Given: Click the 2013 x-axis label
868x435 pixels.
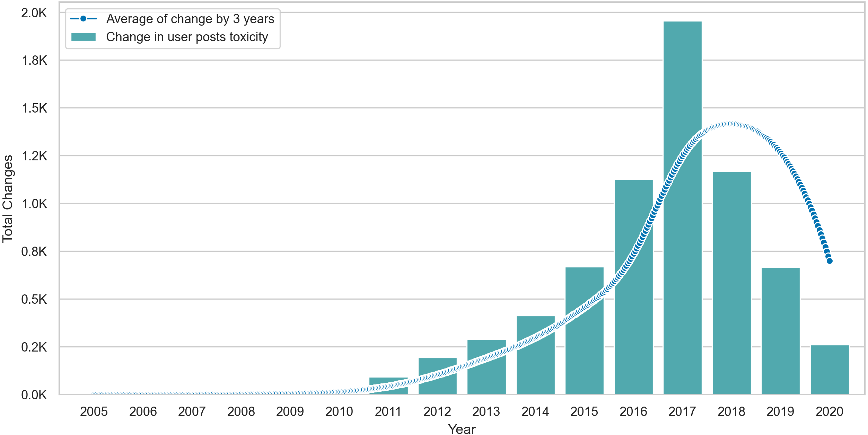Looking at the screenshot, I should tap(486, 412).
